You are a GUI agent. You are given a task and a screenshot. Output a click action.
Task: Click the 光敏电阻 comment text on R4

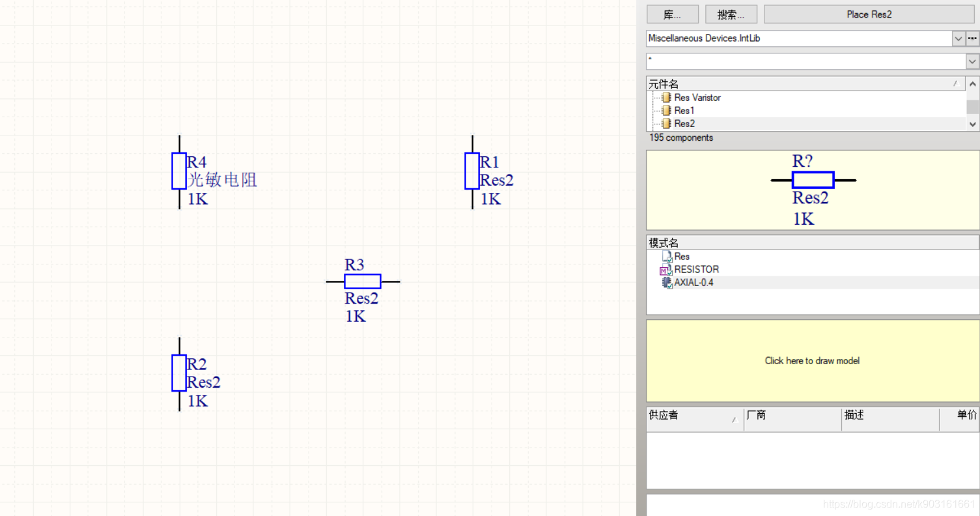click(223, 180)
